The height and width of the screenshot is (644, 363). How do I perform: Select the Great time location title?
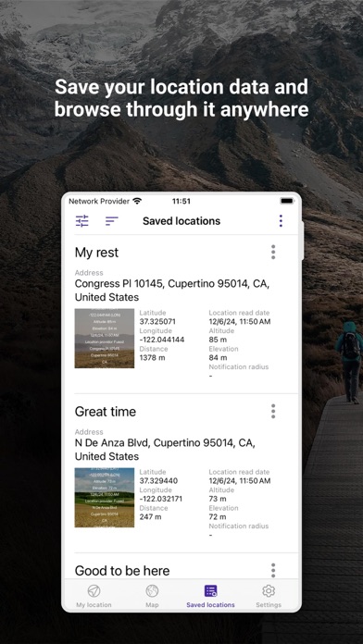coord(106,412)
